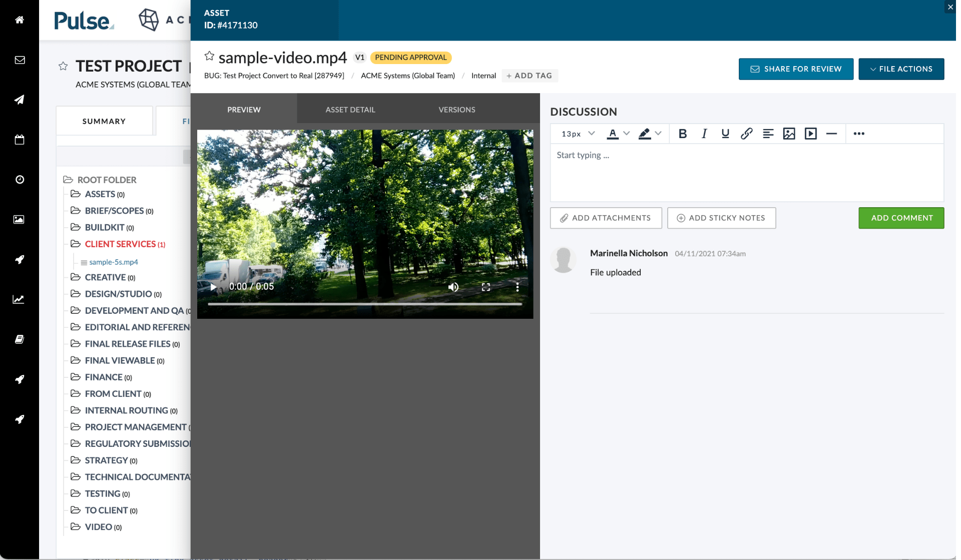961x560 pixels.
Task: Open the text color dropdown arrow
Action: pyautogui.click(x=627, y=134)
